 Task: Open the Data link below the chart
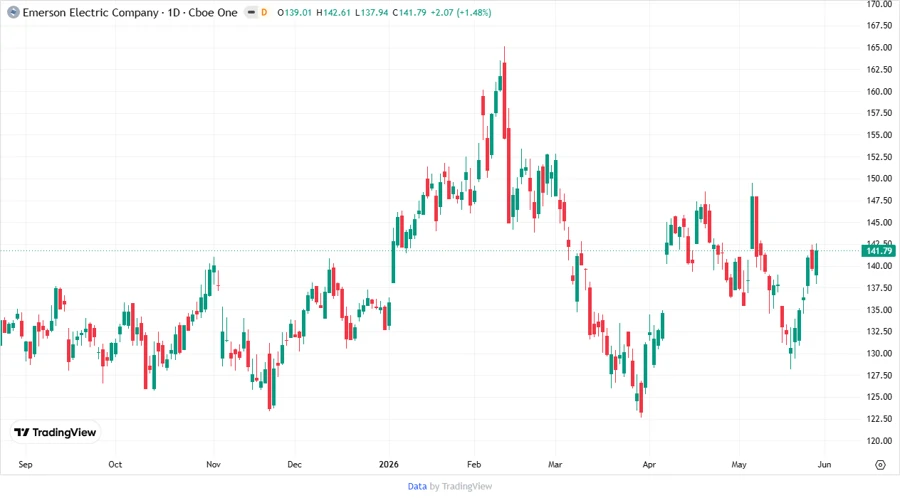tap(417, 486)
